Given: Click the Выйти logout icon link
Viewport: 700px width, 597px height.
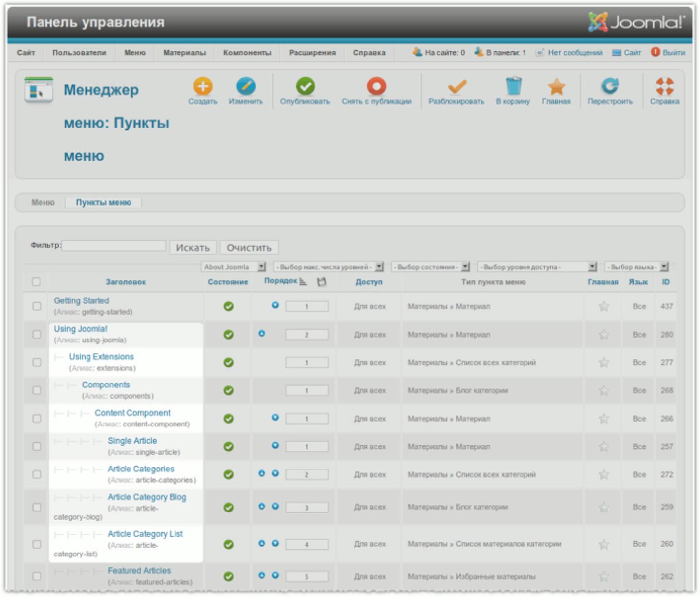Looking at the screenshot, I should 668,52.
